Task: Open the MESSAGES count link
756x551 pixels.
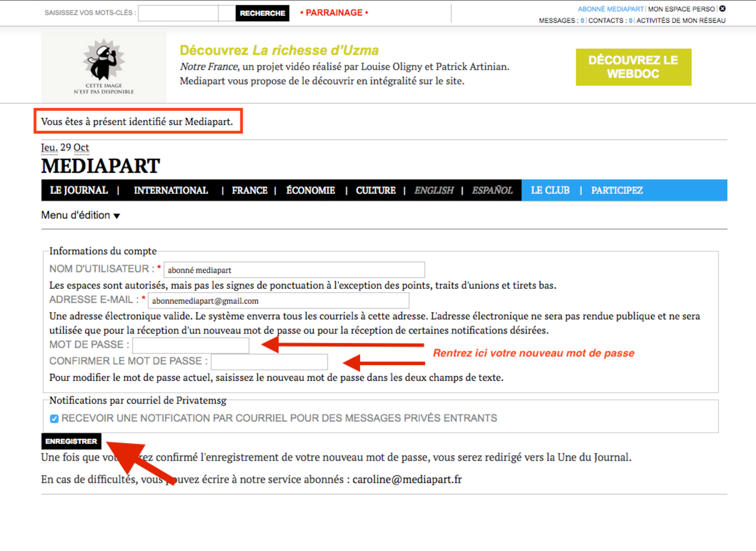Action: [x=561, y=20]
